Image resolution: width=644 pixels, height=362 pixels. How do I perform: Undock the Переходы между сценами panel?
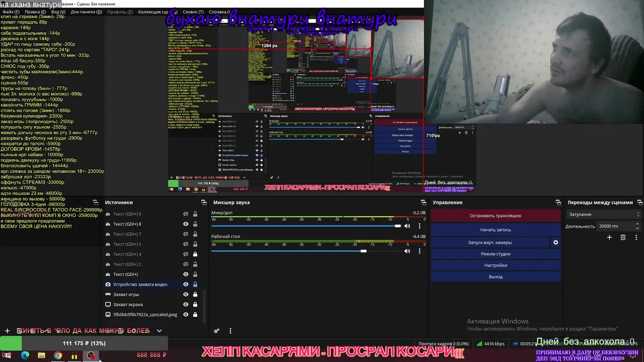[640, 203]
